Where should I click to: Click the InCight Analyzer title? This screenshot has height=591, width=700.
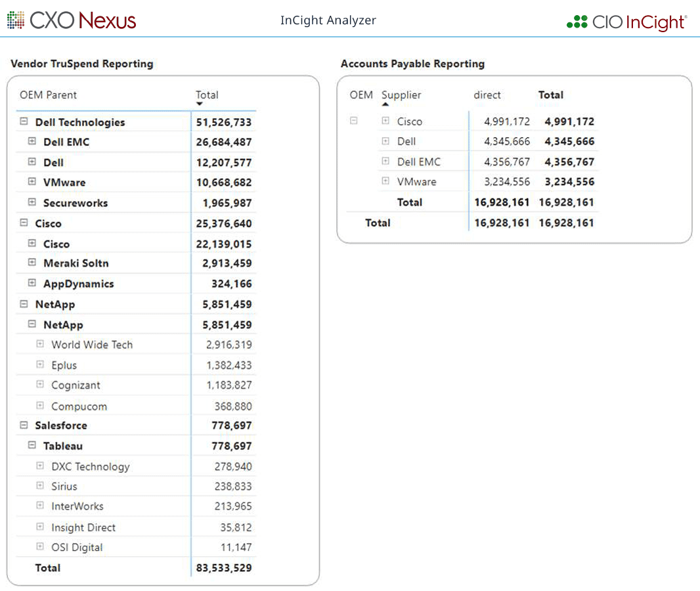pyautogui.click(x=328, y=20)
